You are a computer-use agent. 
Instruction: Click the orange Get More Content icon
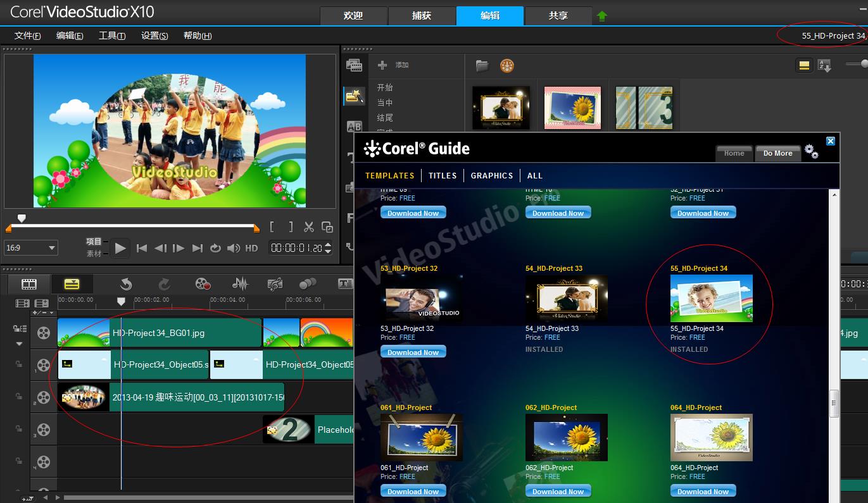[506, 65]
